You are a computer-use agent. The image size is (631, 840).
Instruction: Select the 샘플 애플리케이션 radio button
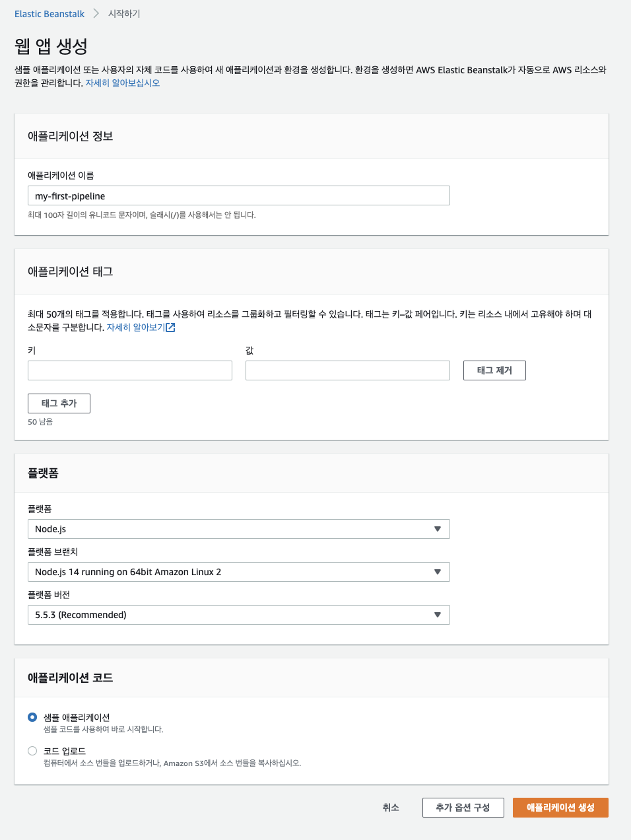point(32,717)
